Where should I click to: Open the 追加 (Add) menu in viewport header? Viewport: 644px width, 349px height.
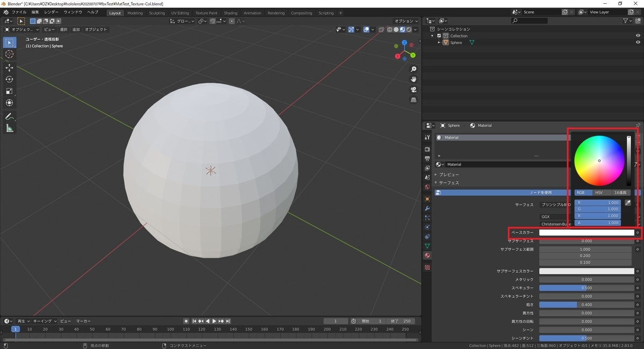76,30
